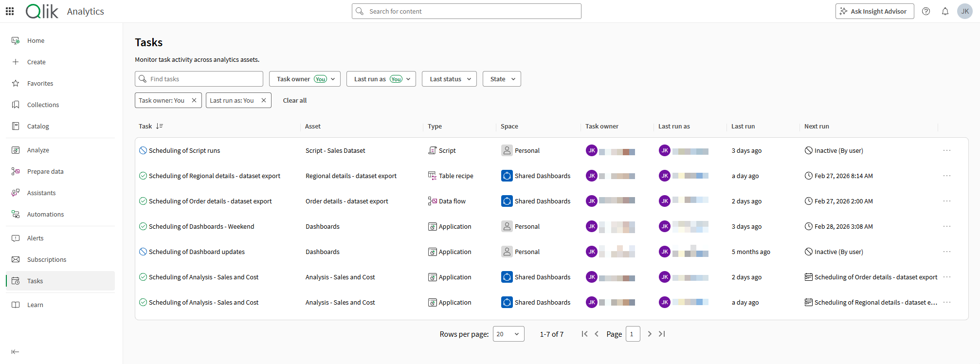Click the notifications bell icon
This screenshot has width=980, height=364.
(945, 11)
